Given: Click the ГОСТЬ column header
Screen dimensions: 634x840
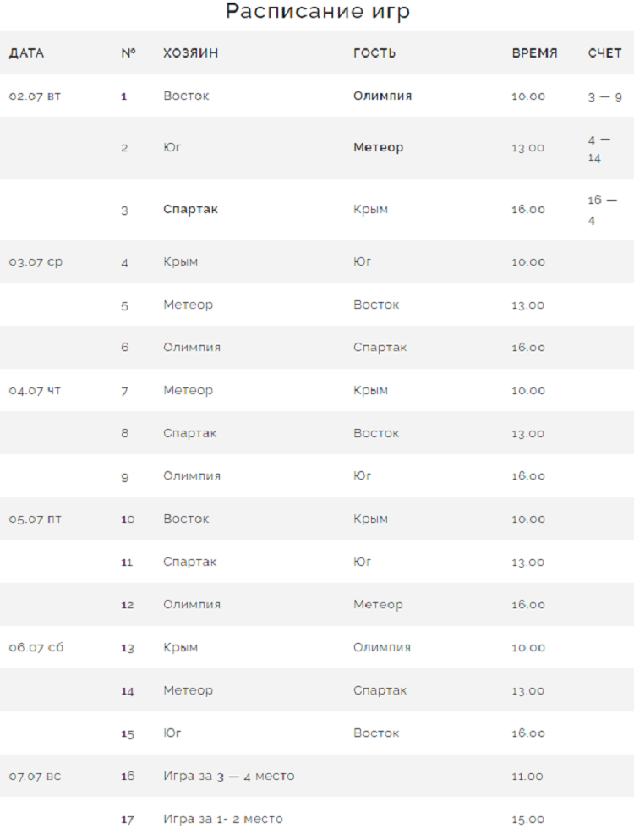Looking at the screenshot, I should click(x=374, y=53).
